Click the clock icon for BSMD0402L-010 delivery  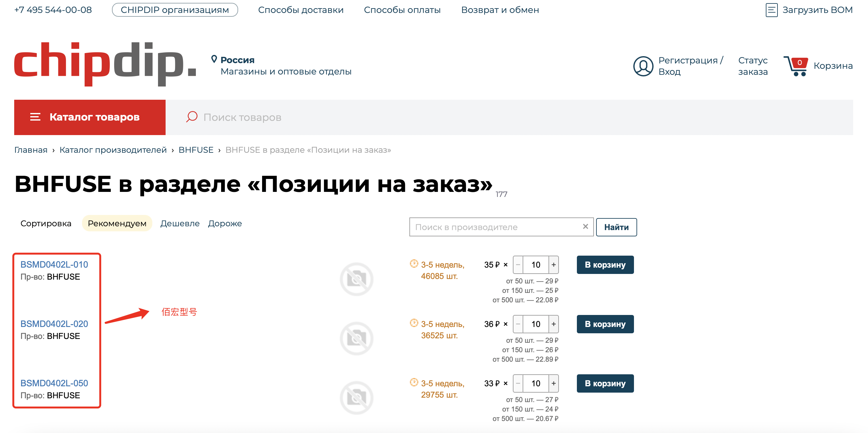click(x=414, y=264)
